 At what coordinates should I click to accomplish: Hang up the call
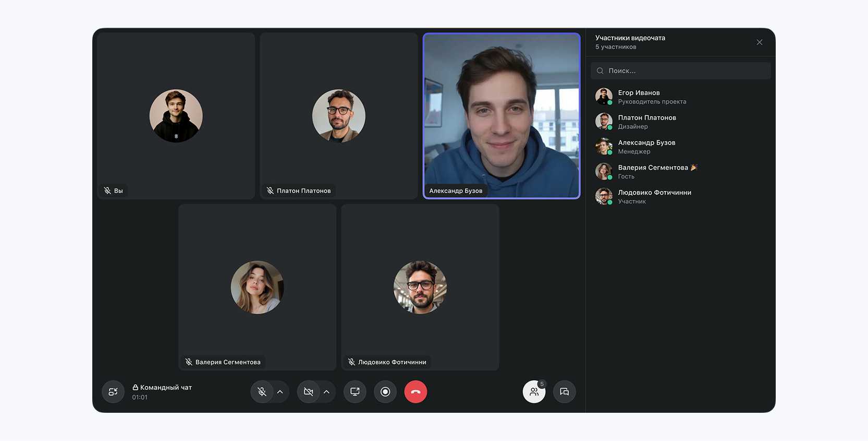click(415, 392)
